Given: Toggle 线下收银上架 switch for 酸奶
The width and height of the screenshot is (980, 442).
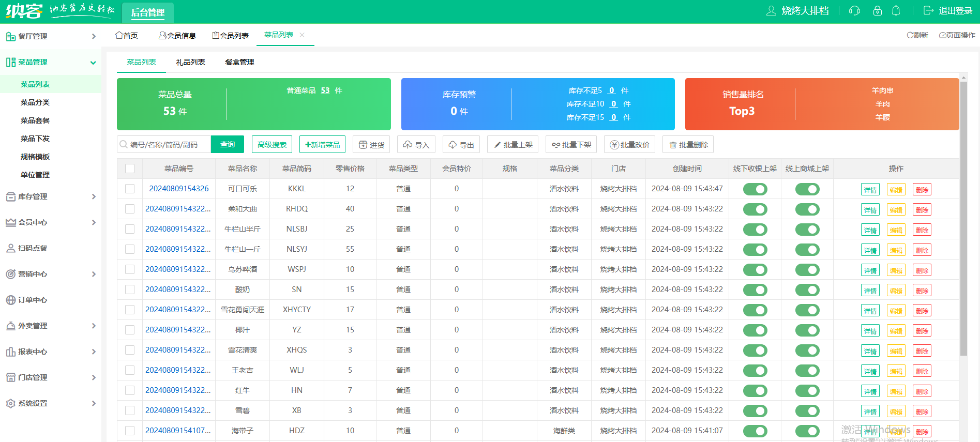Looking at the screenshot, I should 755,290.
